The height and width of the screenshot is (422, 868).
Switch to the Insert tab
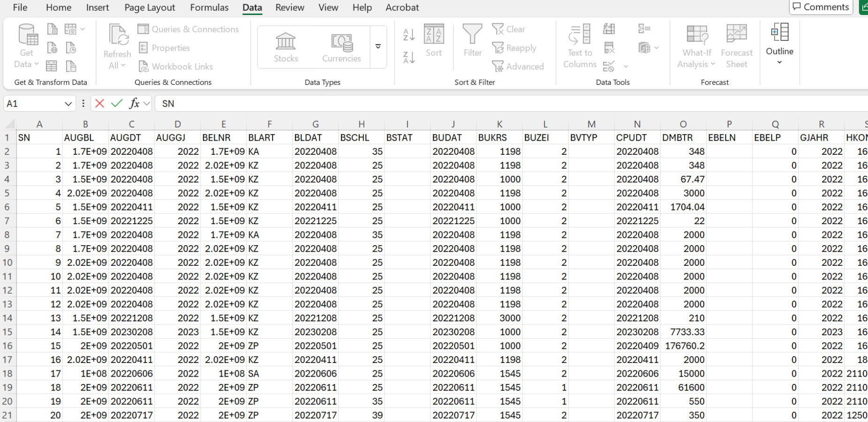(98, 8)
